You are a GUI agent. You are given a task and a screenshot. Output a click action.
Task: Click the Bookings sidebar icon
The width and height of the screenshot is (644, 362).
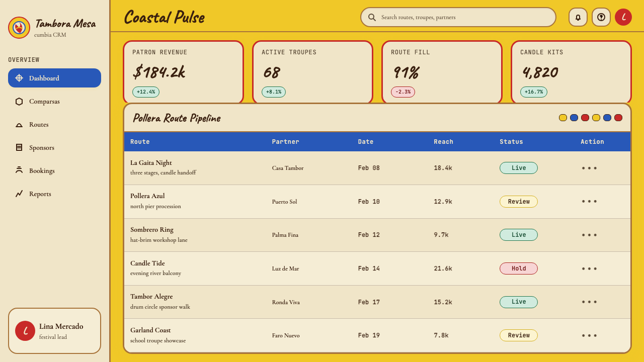19,170
